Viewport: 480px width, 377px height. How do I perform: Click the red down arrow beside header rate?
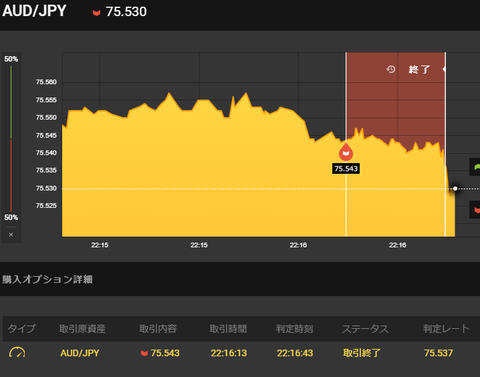coord(97,13)
